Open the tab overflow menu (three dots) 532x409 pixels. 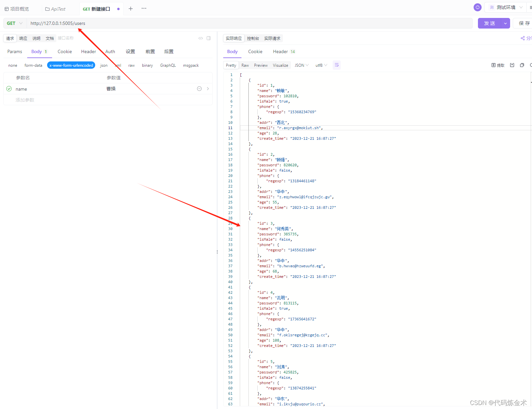tap(144, 9)
